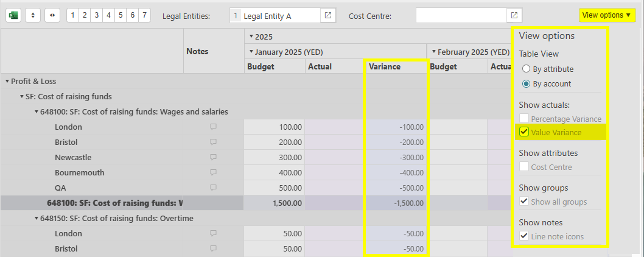Switch to level 3 button
644x257 pixels.
[96, 15]
